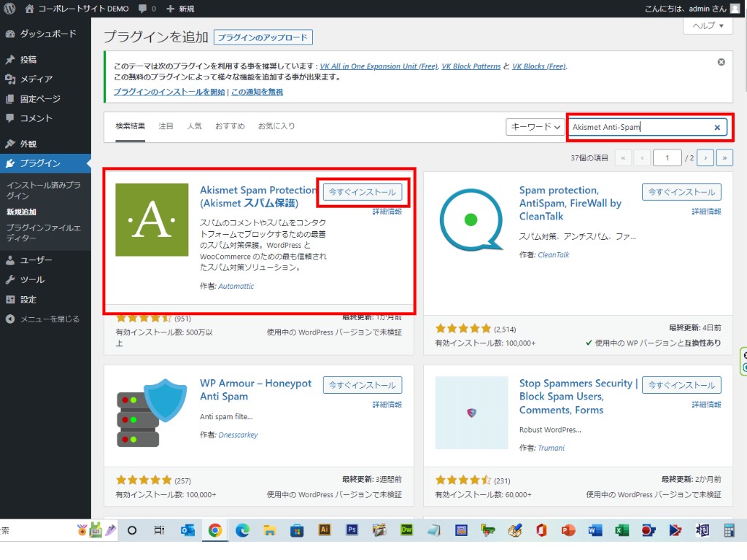747x560 pixels.
Task: Go to next page of results
Action: coord(705,157)
